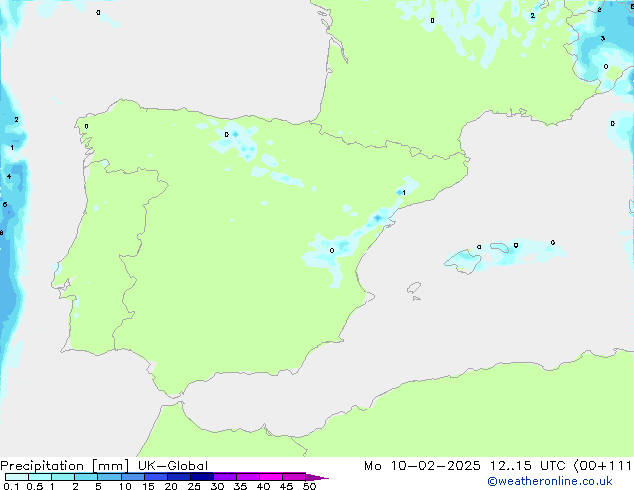634x490 pixels.
Task: Click the 'Mo 10-02-2025' date text
Action: (422, 466)
